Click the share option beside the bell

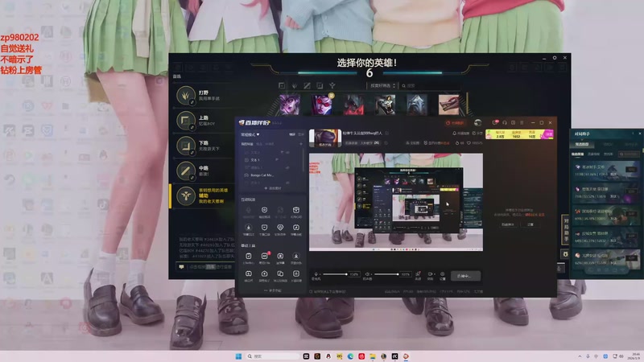pyautogui.click(x=477, y=134)
